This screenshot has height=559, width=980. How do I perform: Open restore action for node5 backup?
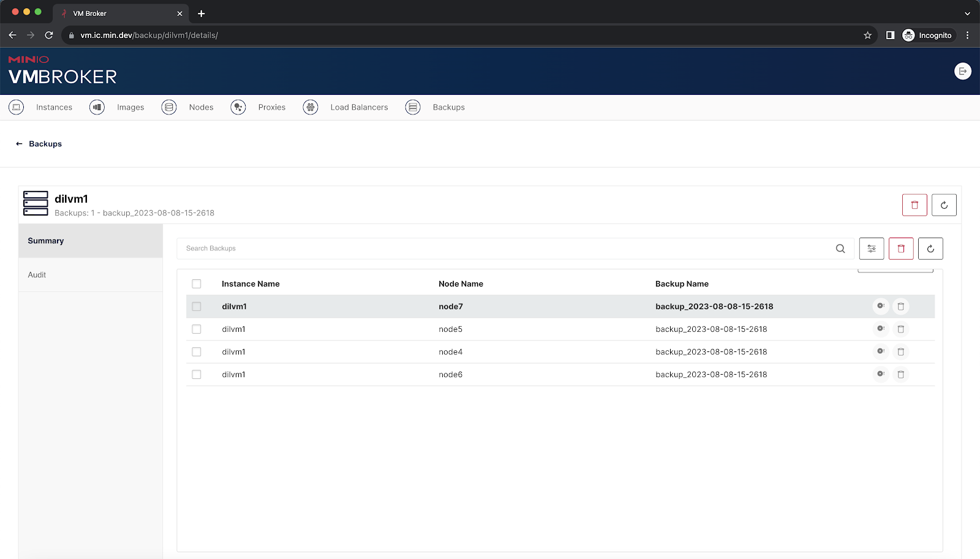(880, 329)
